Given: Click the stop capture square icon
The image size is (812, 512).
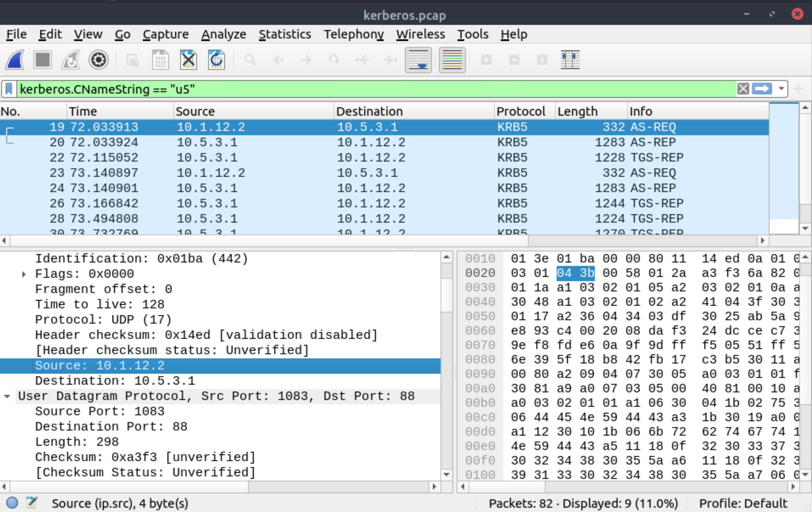Looking at the screenshot, I should coord(42,60).
